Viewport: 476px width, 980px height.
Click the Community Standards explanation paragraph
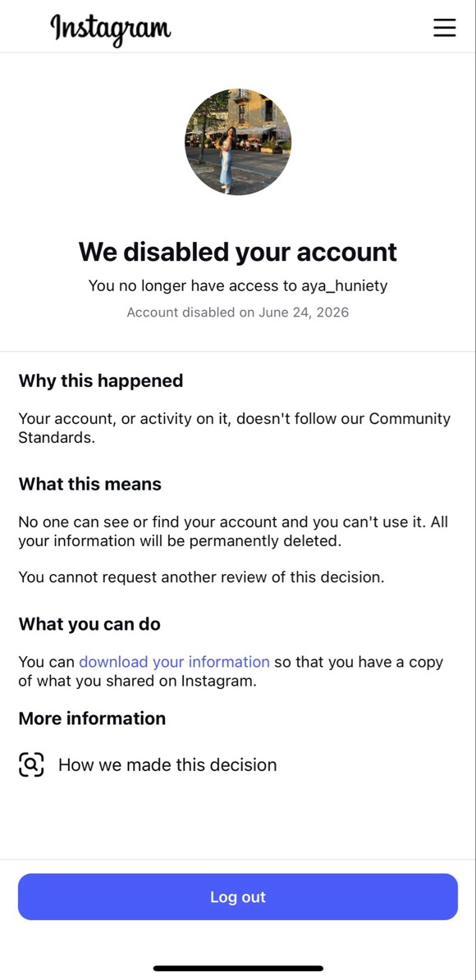click(235, 428)
